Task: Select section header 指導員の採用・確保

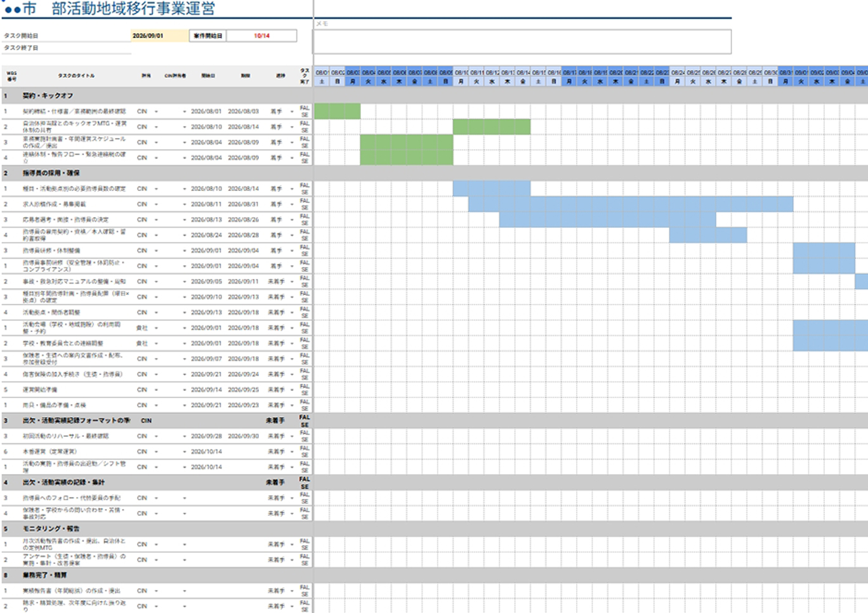Action: [51, 173]
